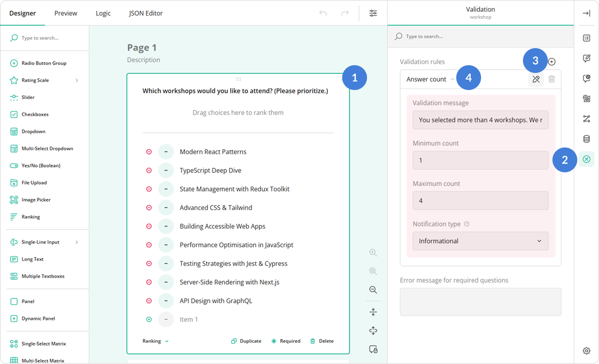Open the Data category icon in the property grid
This screenshot has height=364, width=599.
point(586,139)
